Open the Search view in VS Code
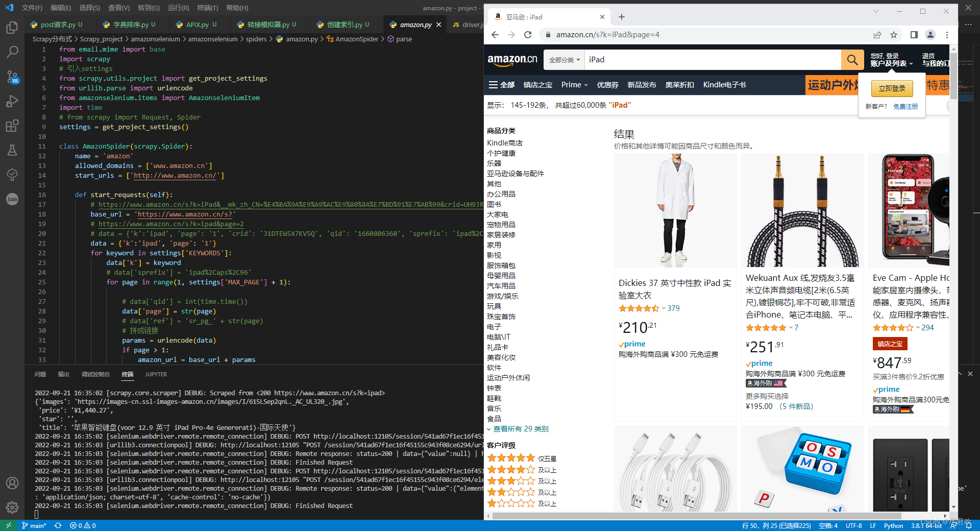This screenshot has height=531, width=980. [12, 52]
